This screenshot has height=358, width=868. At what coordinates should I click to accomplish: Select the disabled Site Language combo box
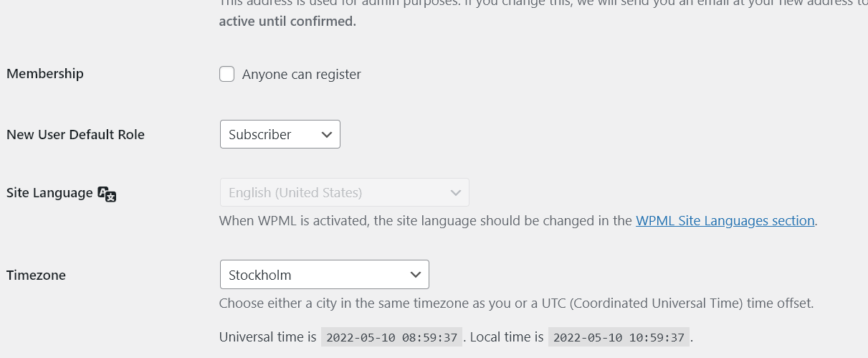click(344, 193)
